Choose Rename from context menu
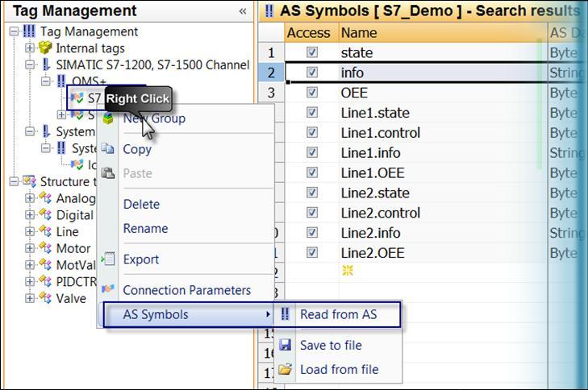 click(186, 228)
